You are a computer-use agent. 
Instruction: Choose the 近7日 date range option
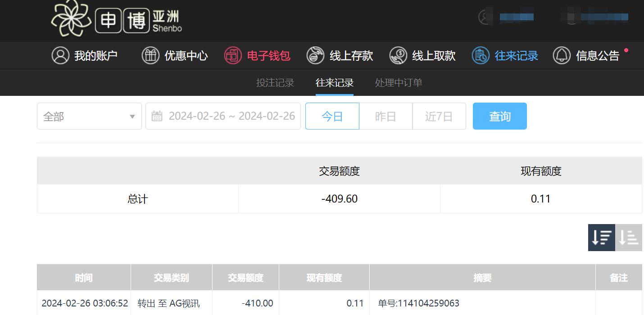click(439, 116)
